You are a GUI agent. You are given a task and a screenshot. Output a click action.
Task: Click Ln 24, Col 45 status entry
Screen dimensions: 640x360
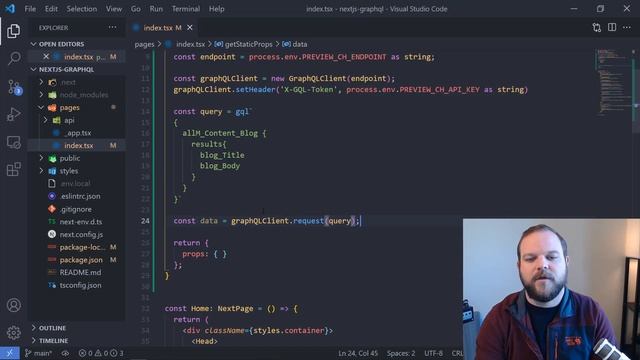coord(358,353)
